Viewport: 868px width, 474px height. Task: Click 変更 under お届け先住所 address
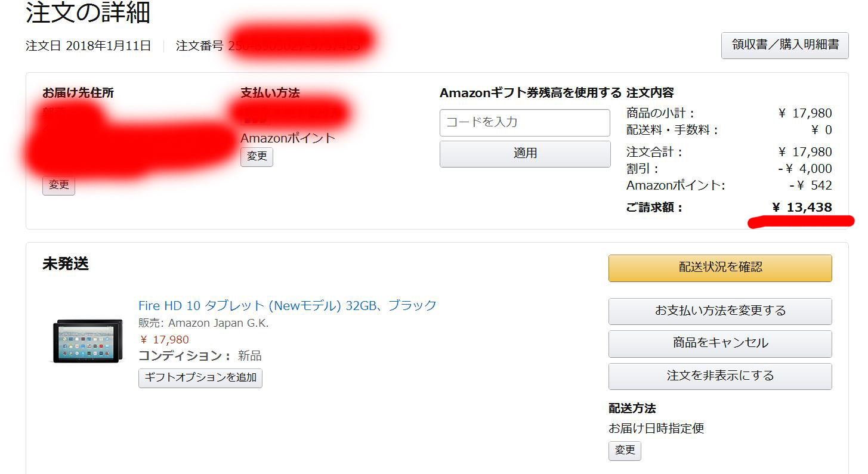[58, 185]
